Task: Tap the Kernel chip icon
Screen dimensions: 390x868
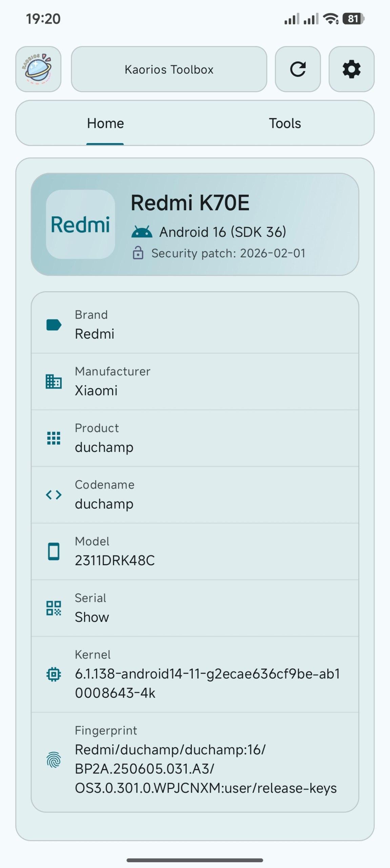Action: point(54,674)
